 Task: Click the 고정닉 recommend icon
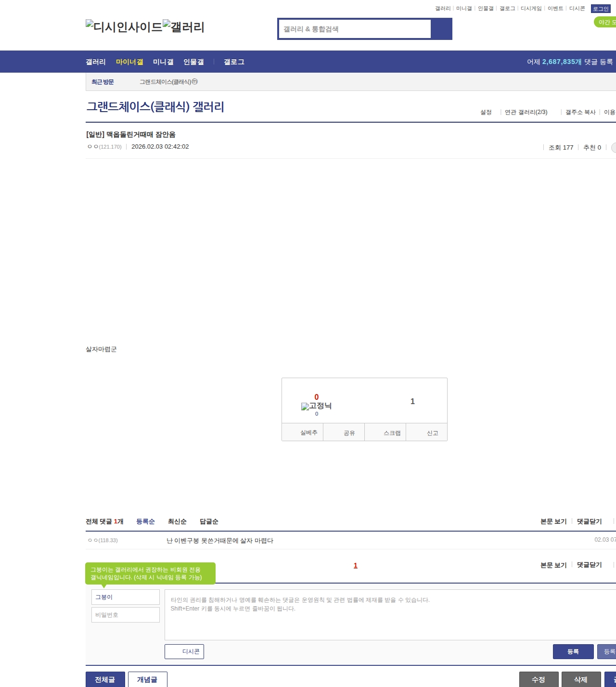coord(316,406)
